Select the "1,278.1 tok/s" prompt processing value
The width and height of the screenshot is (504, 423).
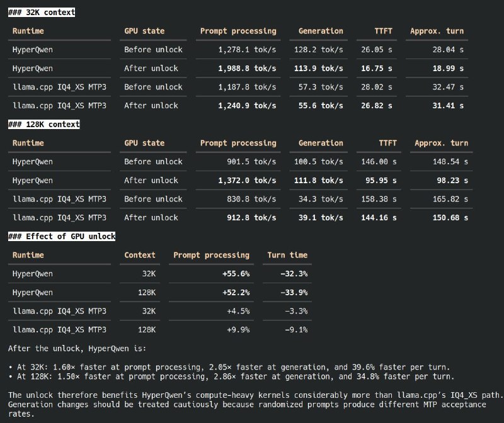pos(247,50)
